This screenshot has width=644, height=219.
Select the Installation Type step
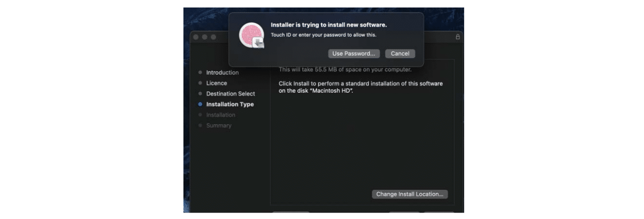pyautogui.click(x=230, y=104)
